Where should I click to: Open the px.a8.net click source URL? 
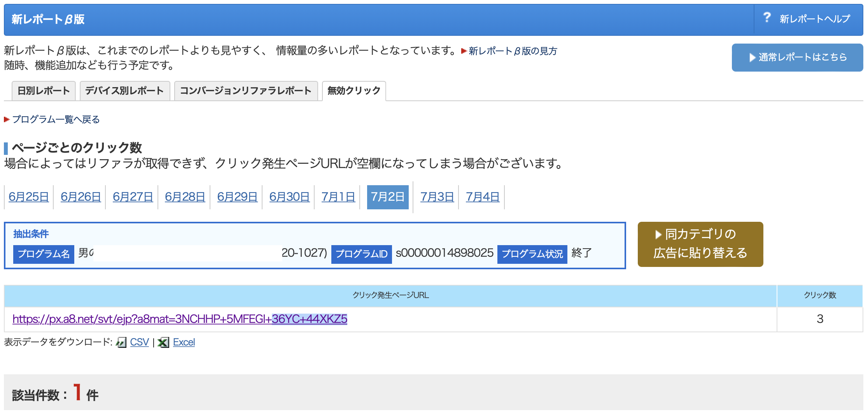(x=180, y=319)
